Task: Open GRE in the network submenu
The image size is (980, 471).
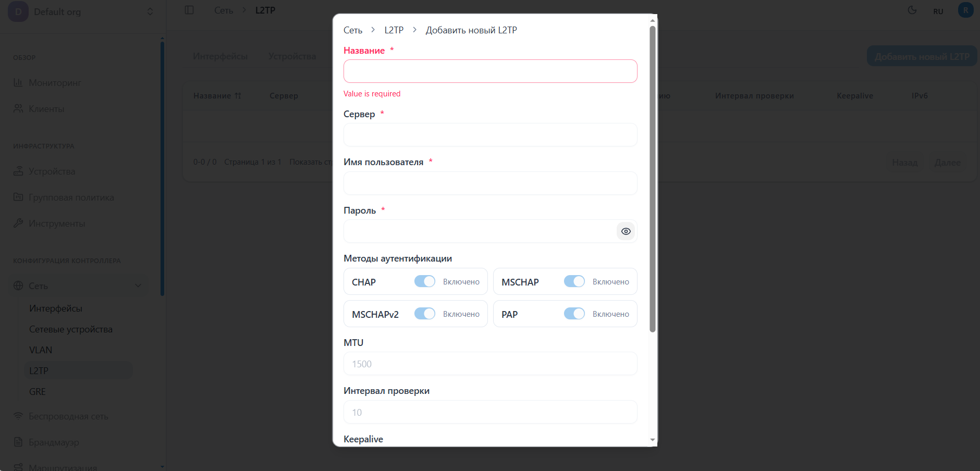Action: pos(38,392)
